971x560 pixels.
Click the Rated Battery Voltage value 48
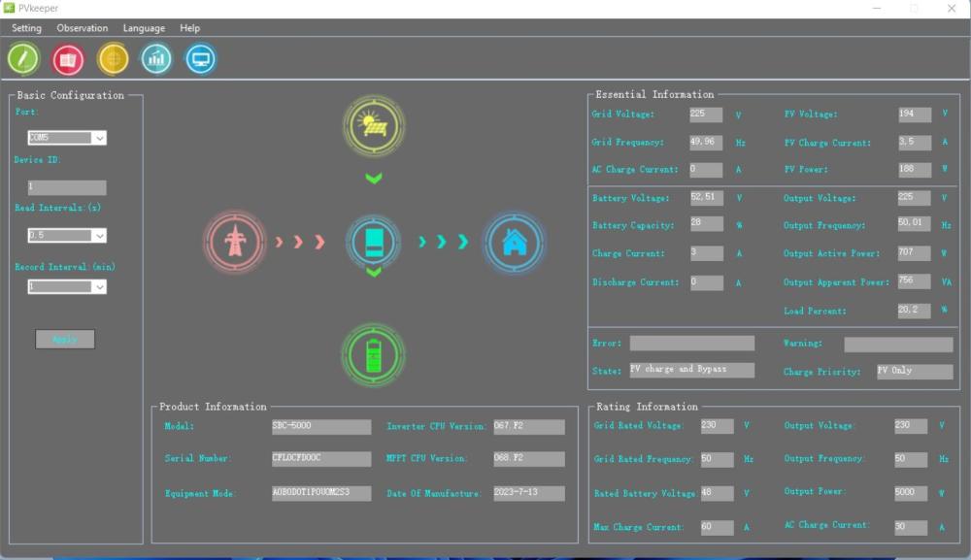[718, 494]
